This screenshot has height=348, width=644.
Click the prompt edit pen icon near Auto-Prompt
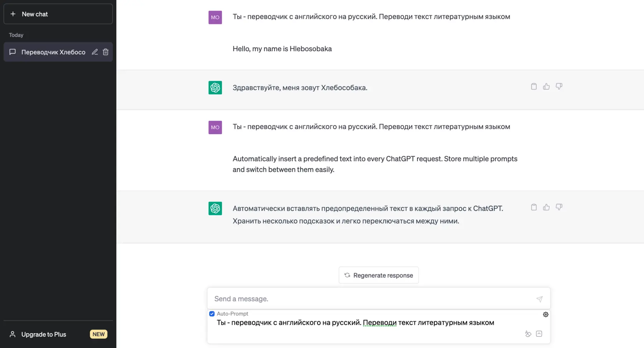pyautogui.click(x=528, y=333)
